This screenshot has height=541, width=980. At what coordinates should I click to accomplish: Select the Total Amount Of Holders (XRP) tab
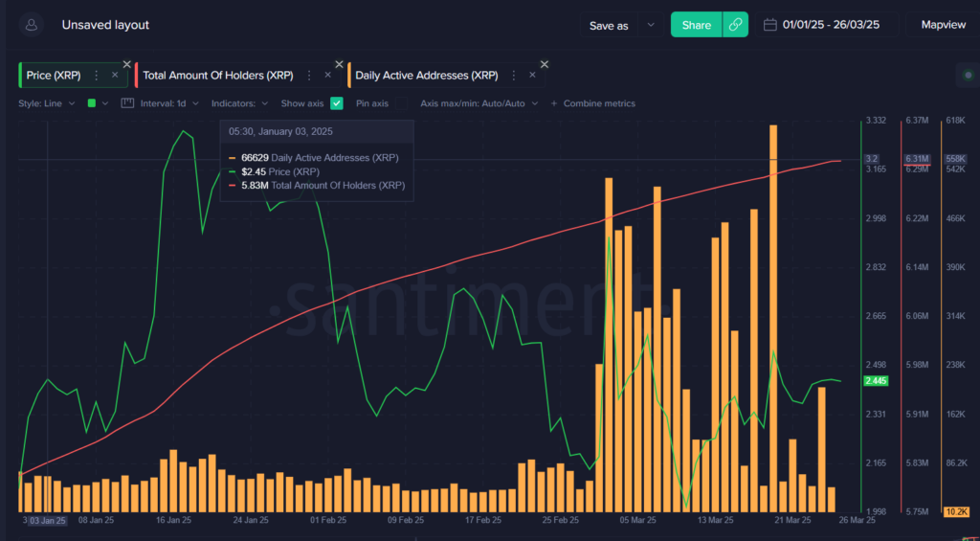pos(217,75)
